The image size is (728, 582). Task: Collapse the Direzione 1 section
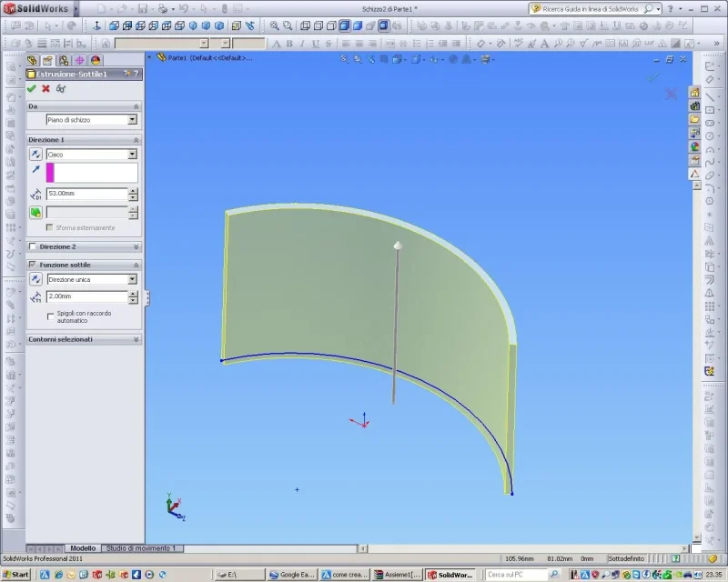[136, 140]
